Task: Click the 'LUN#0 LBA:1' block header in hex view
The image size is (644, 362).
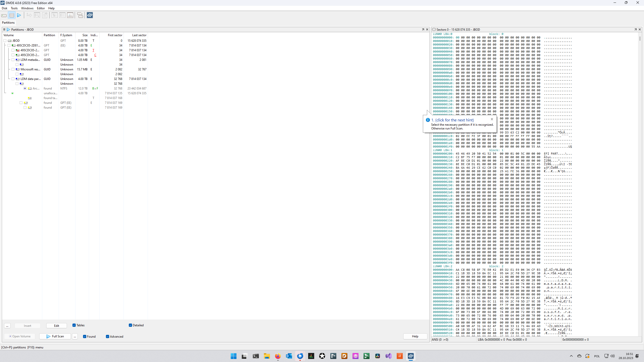Action: click(x=442, y=150)
